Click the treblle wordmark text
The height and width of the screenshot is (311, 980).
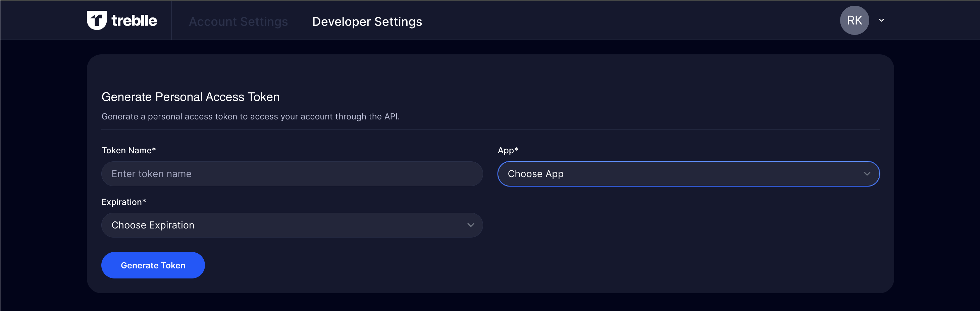[134, 20]
